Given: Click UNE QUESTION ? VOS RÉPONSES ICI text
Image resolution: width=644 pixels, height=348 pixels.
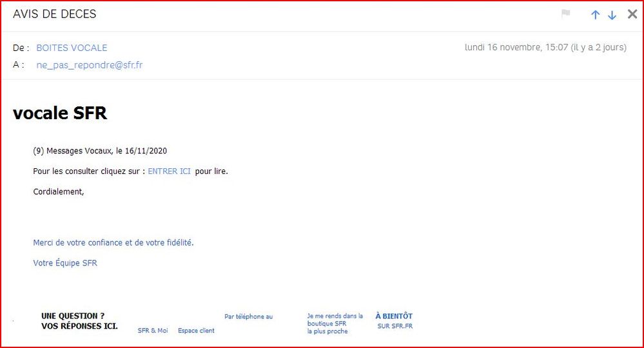Looking at the screenshot, I should 79,321.
